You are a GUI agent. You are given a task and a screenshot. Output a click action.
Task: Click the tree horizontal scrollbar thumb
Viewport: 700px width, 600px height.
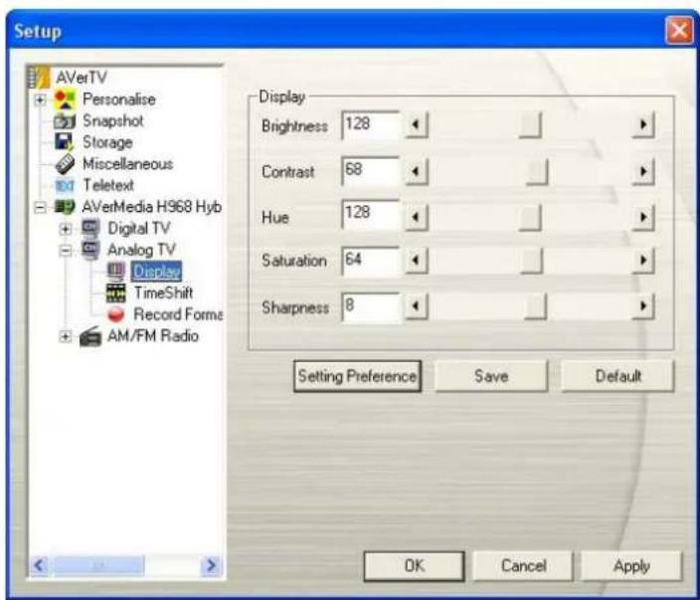coord(97,565)
